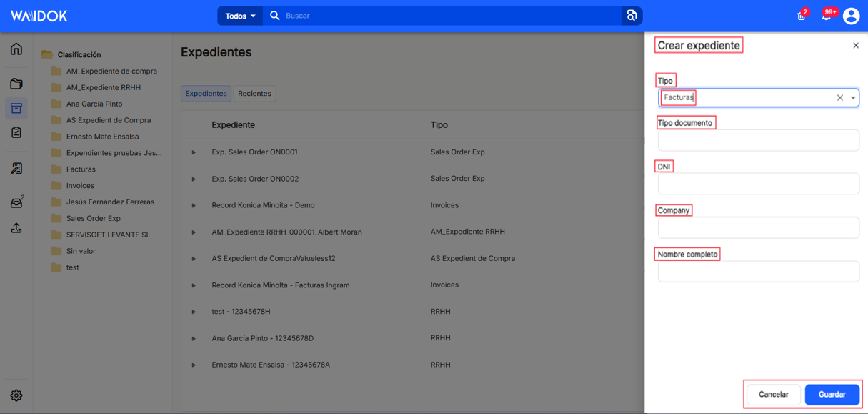
Task: Expand AS Expedient de CompraValueless12 row
Action: pos(194,259)
